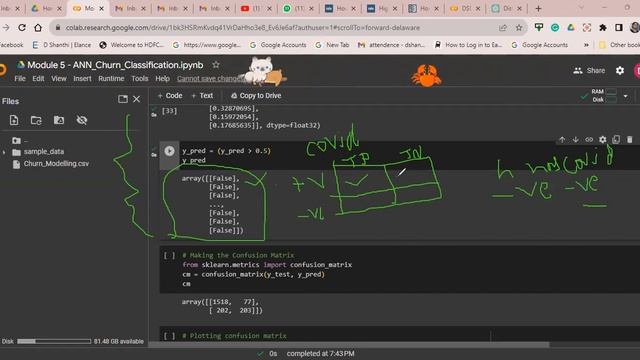Go up to the parent folder

click(16, 140)
